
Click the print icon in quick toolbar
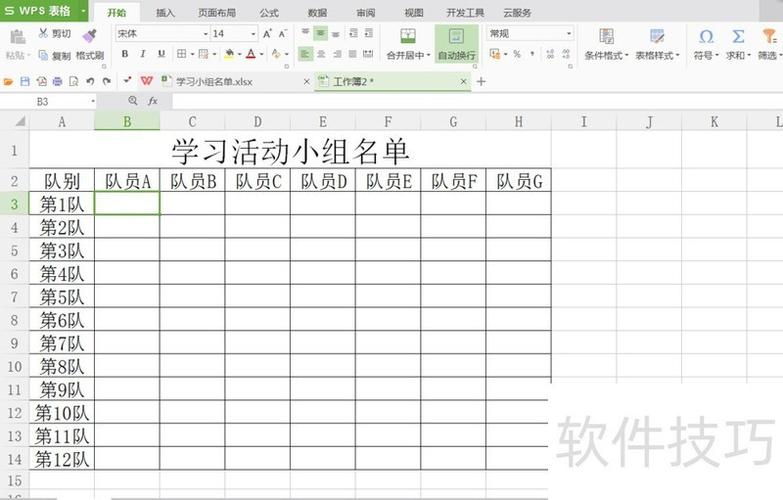pos(57,81)
